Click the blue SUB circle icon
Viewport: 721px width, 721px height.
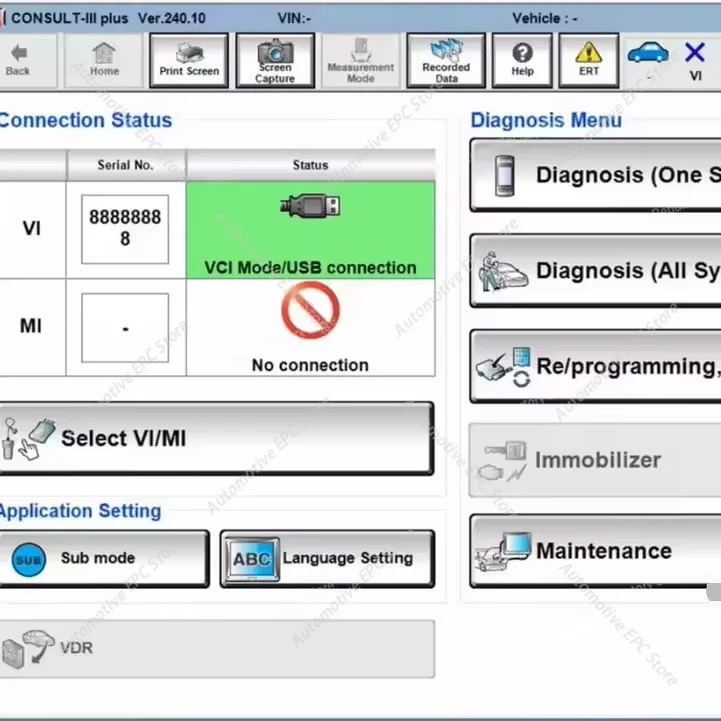tap(29, 560)
